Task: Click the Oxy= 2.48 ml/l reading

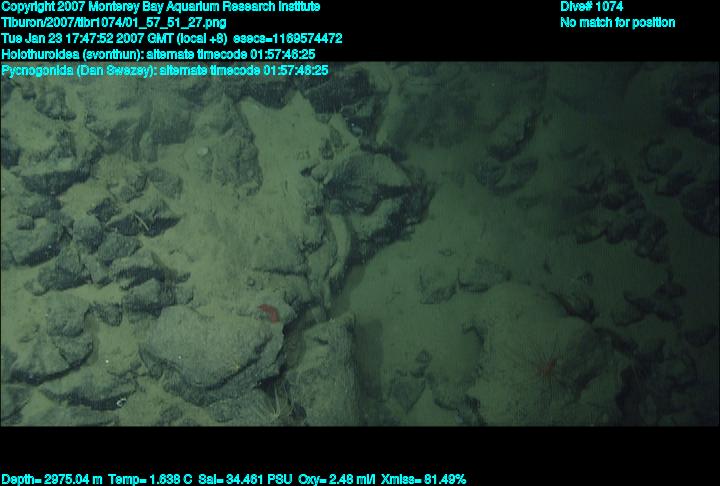Action: (x=337, y=480)
